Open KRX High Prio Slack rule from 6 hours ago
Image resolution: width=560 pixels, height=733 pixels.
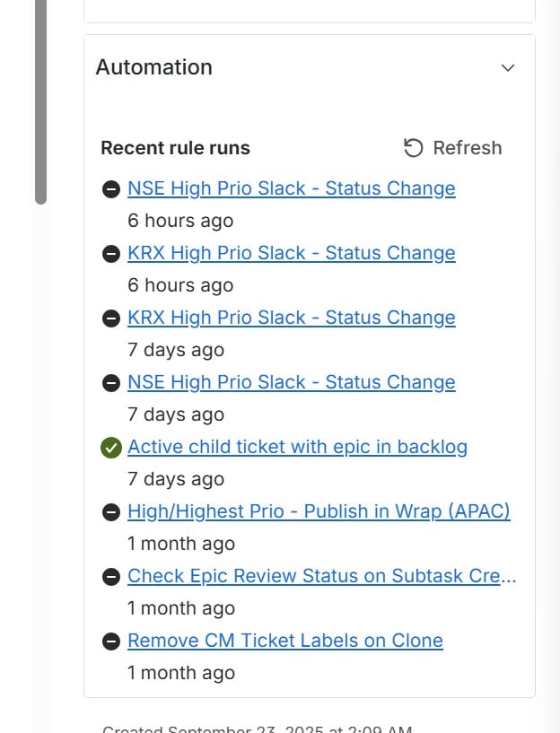(x=292, y=253)
